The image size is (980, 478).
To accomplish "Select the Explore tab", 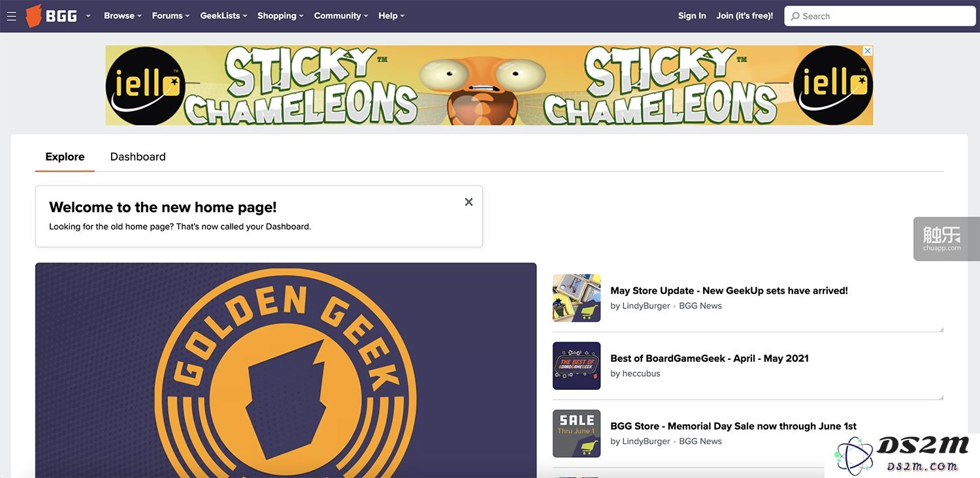I will [x=65, y=157].
